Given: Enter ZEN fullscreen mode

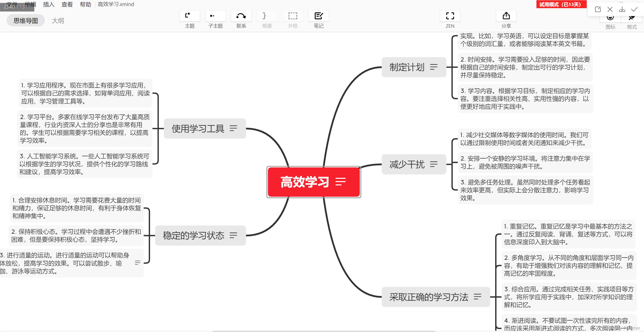Looking at the screenshot, I should 450,16.
